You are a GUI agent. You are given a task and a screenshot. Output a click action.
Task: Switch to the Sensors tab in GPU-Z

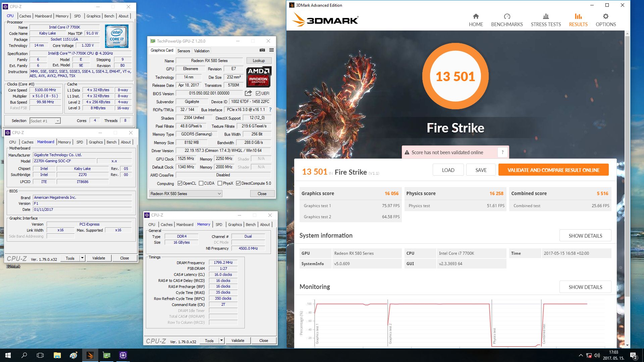point(183,51)
